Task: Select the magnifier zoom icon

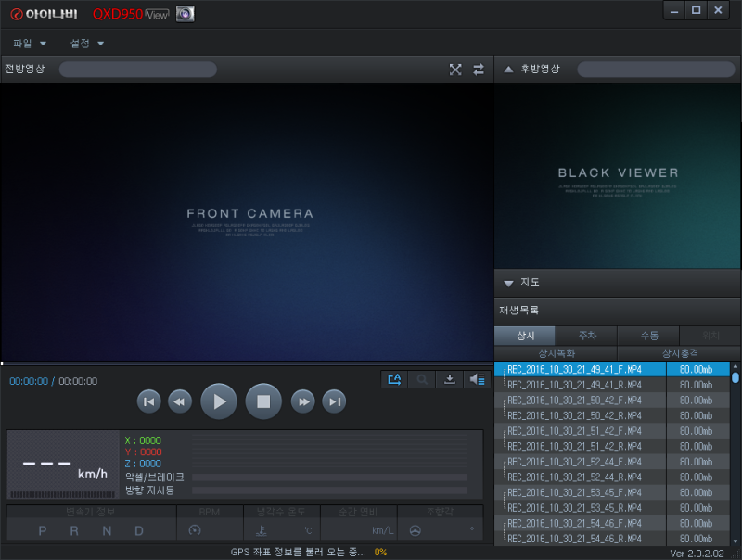Action: 421,379
